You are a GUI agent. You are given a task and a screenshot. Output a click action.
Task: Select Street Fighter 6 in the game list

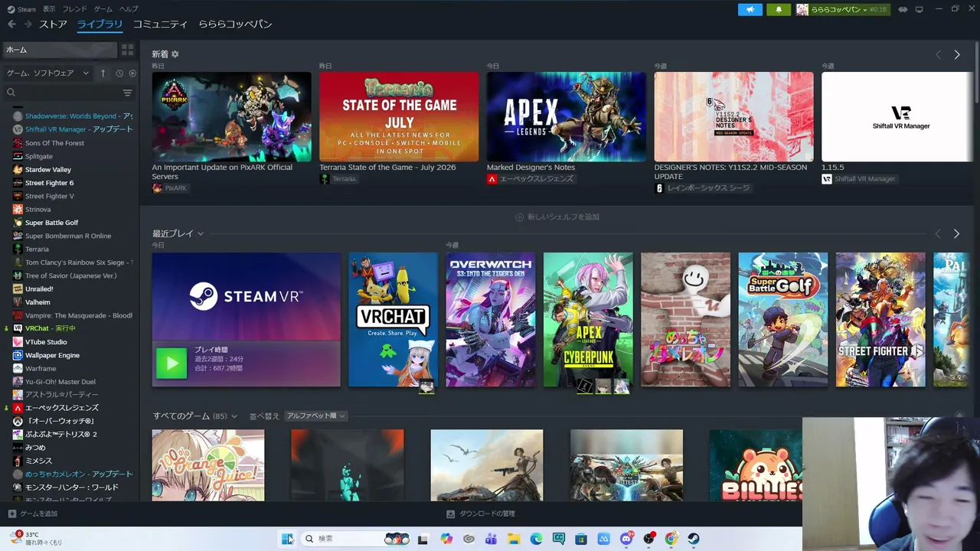(x=49, y=183)
